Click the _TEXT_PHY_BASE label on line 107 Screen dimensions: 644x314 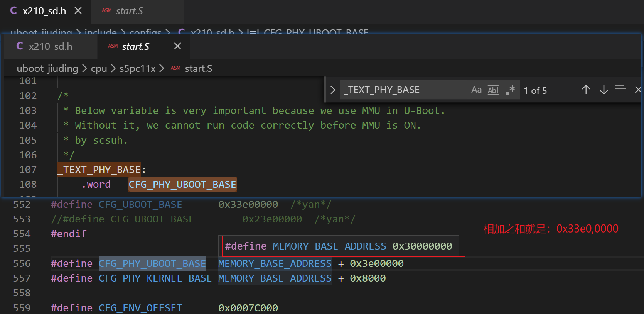click(x=99, y=170)
